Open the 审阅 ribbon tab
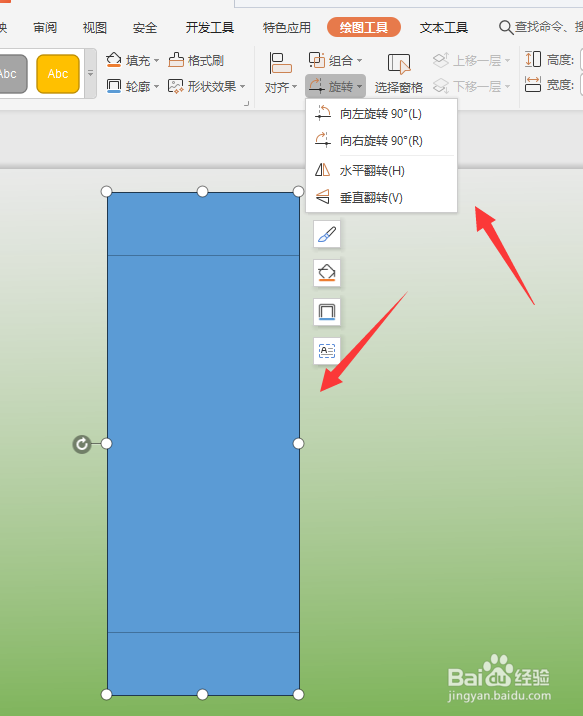 [x=45, y=28]
